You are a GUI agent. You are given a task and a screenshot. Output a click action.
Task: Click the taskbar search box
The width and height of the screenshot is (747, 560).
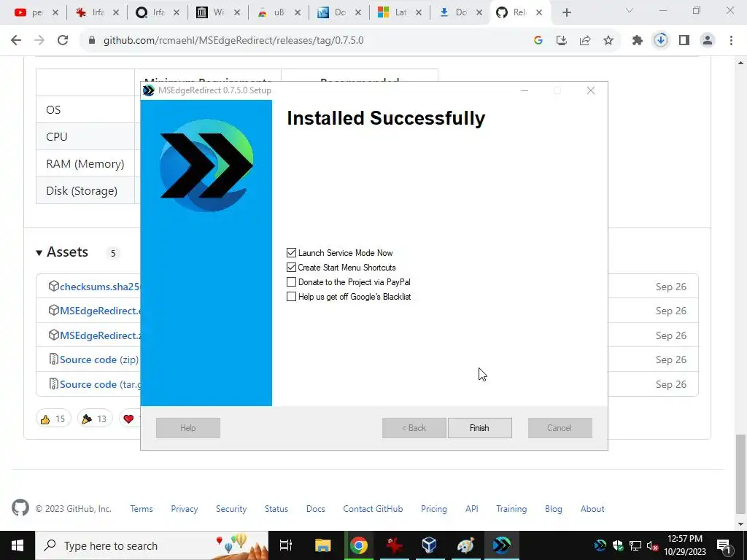click(x=152, y=545)
